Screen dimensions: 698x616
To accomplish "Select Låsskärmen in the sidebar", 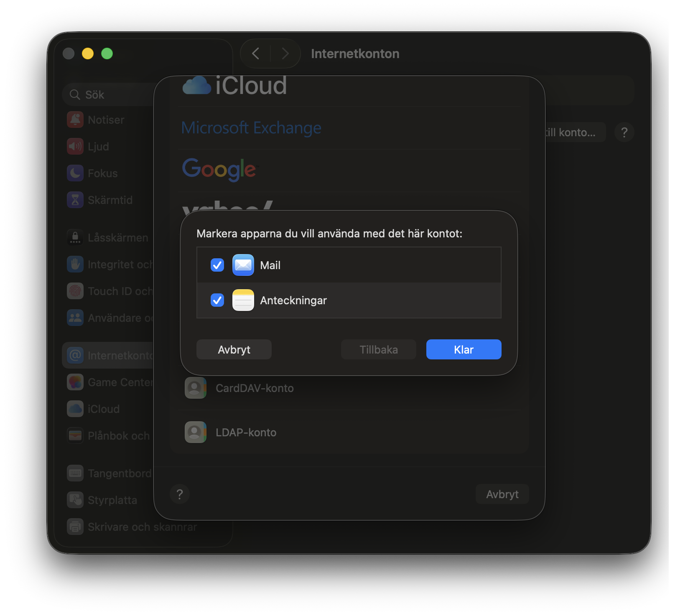I will point(117,238).
